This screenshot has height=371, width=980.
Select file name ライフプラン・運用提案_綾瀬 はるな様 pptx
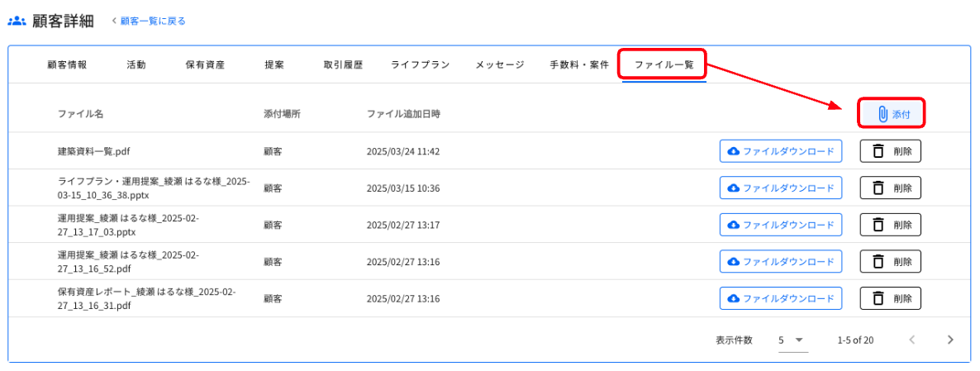[x=154, y=188]
